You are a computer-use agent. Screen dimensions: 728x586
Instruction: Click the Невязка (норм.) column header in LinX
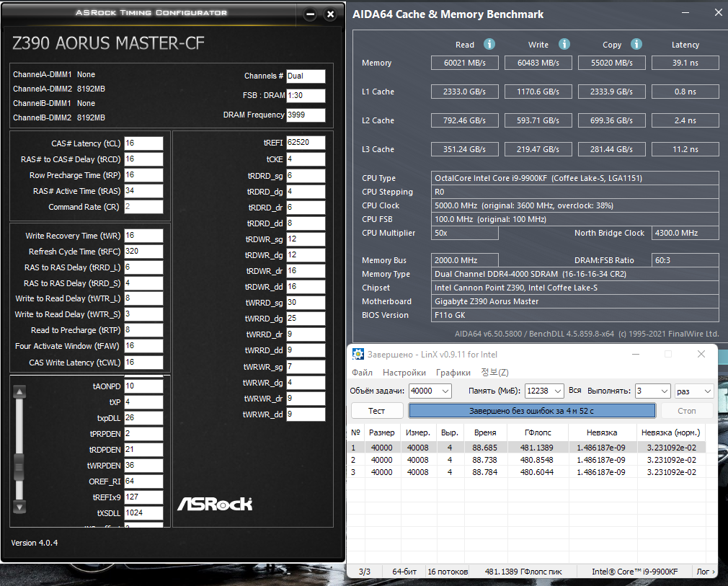pos(670,432)
